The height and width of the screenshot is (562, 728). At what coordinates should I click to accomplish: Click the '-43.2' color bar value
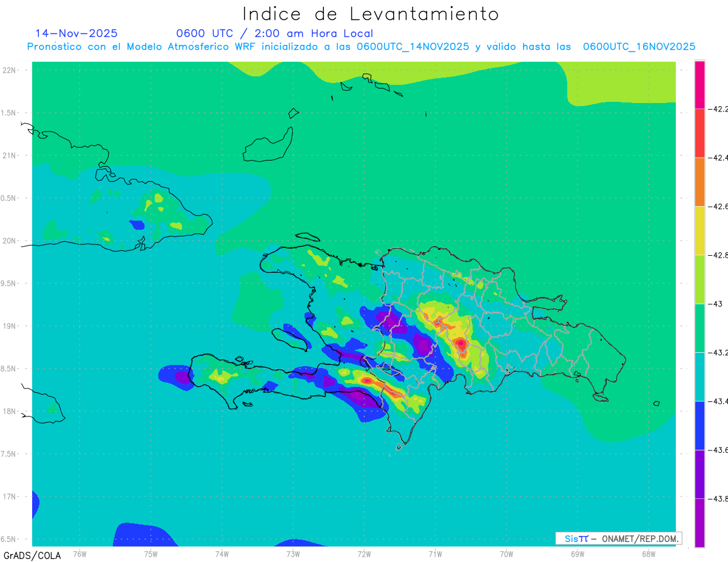717,353
